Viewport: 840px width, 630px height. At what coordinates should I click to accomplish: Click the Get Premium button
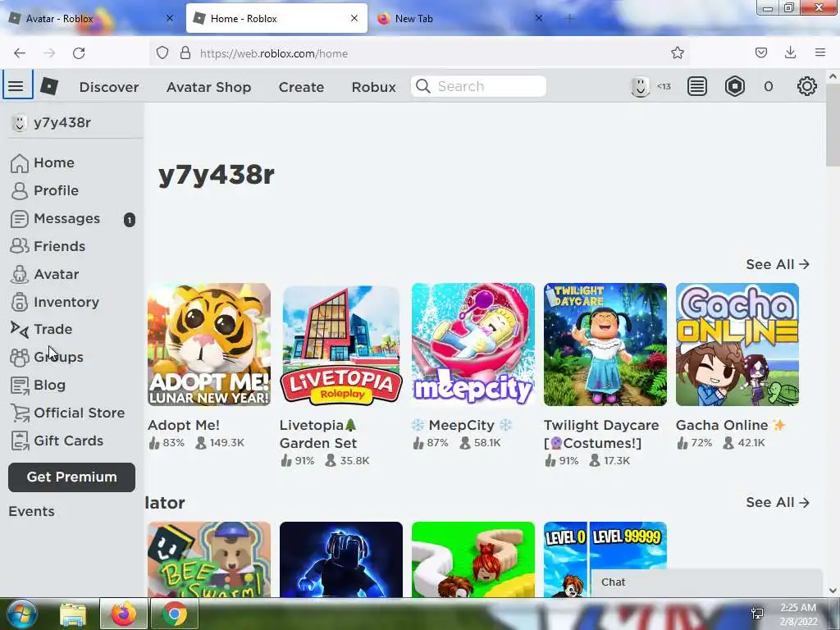point(72,477)
